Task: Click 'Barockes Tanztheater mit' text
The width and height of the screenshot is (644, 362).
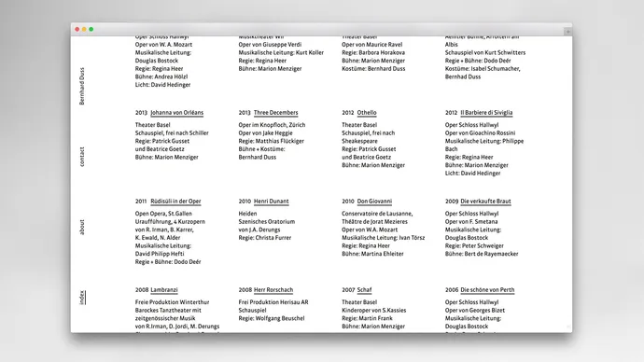Action: pos(168,311)
